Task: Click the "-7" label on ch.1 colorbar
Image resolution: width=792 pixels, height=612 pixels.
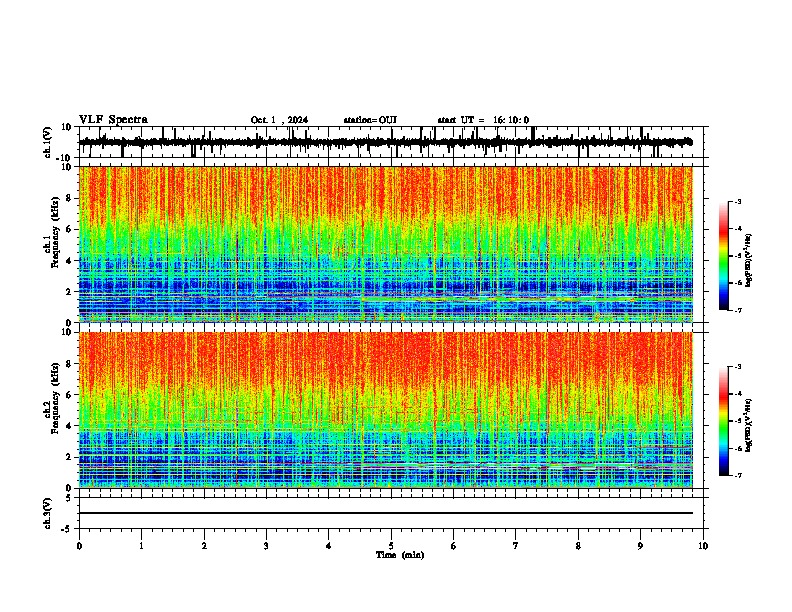Action: click(737, 310)
